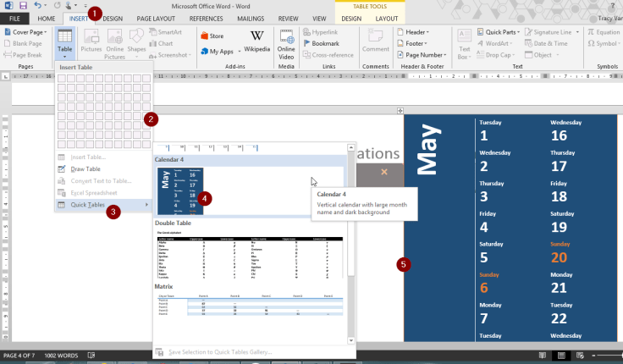Switch to the HOME tab
The width and height of the screenshot is (623, 364).
pyautogui.click(x=46, y=19)
